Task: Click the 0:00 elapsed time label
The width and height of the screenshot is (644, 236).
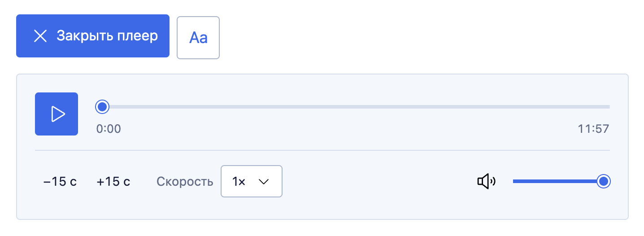Action: [109, 129]
